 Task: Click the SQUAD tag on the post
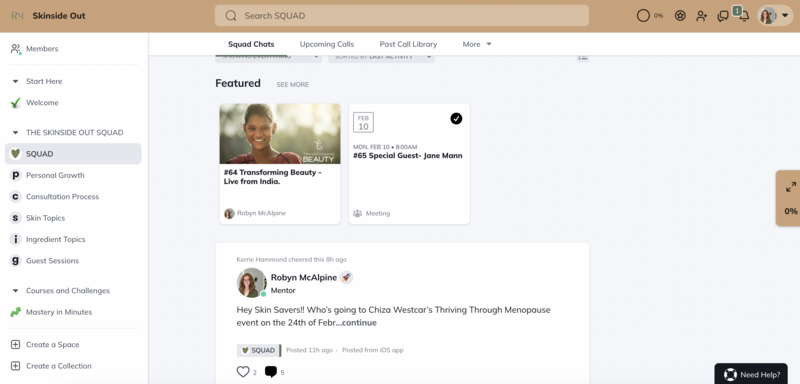[x=259, y=350]
